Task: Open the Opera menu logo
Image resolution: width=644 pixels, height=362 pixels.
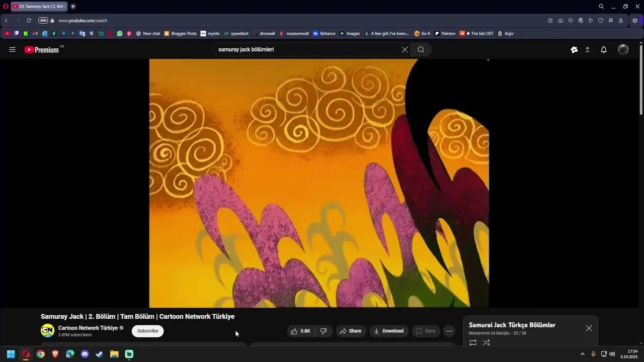Action: [x=6, y=7]
